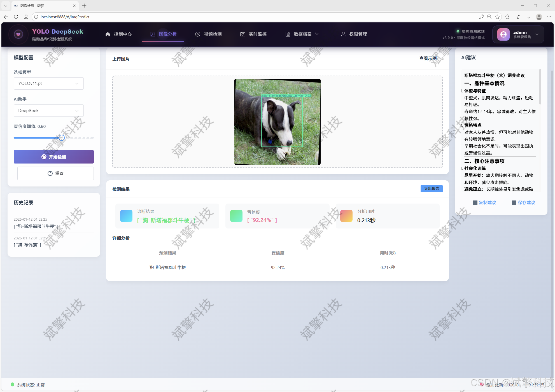This screenshot has height=392, width=555.
Task: Click the 保存建议 icon checkbox
Action: tap(514, 203)
